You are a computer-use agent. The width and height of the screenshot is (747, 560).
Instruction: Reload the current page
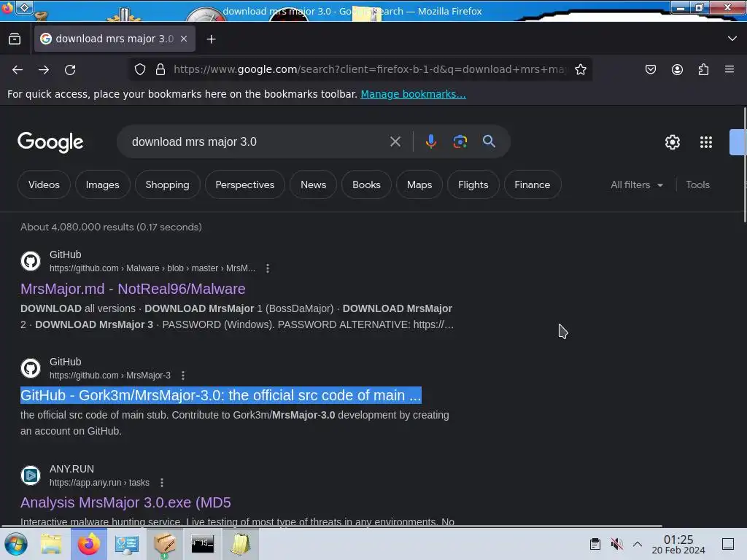point(70,69)
